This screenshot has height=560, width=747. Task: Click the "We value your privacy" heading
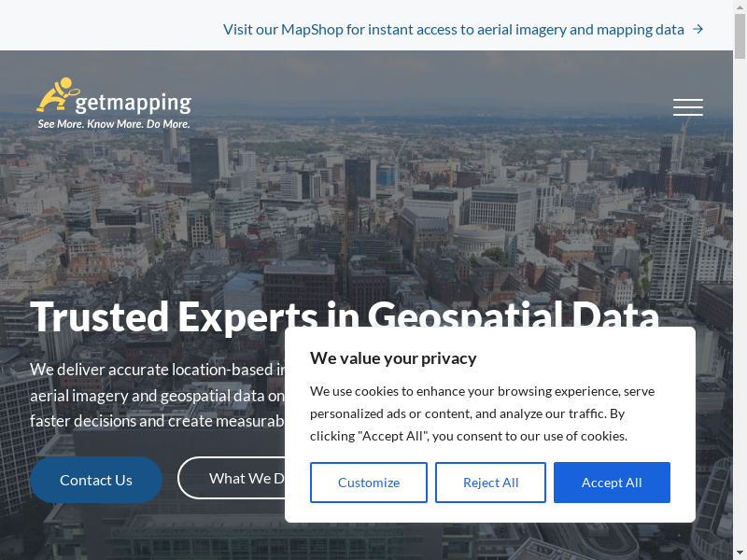393,357
